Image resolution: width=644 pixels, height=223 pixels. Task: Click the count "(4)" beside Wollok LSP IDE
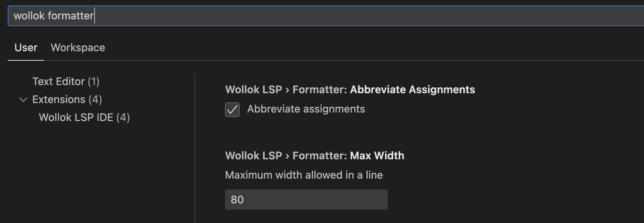tap(123, 117)
